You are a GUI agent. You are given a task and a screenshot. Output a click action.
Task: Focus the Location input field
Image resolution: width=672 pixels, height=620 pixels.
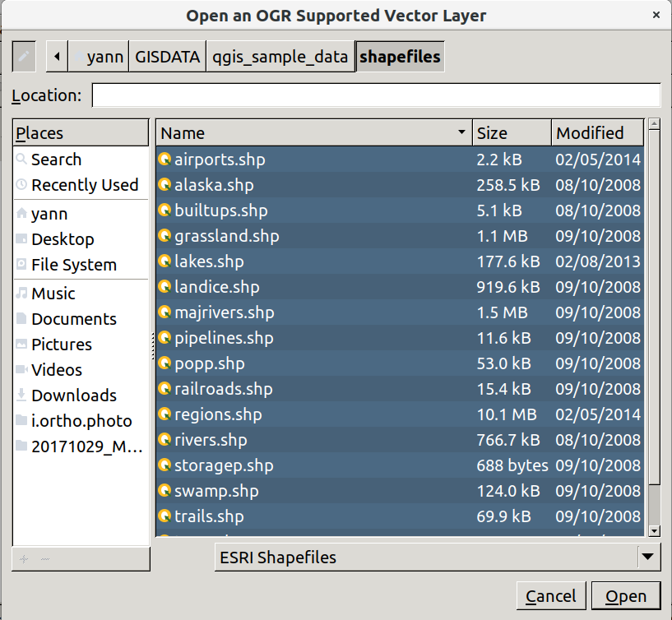pyautogui.click(x=376, y=95)
